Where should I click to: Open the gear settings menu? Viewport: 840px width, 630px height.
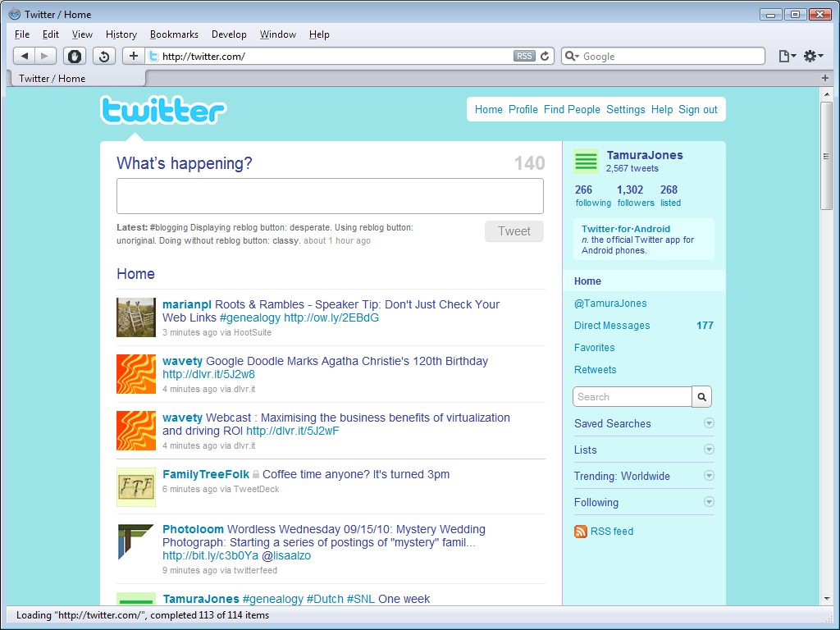813,56
